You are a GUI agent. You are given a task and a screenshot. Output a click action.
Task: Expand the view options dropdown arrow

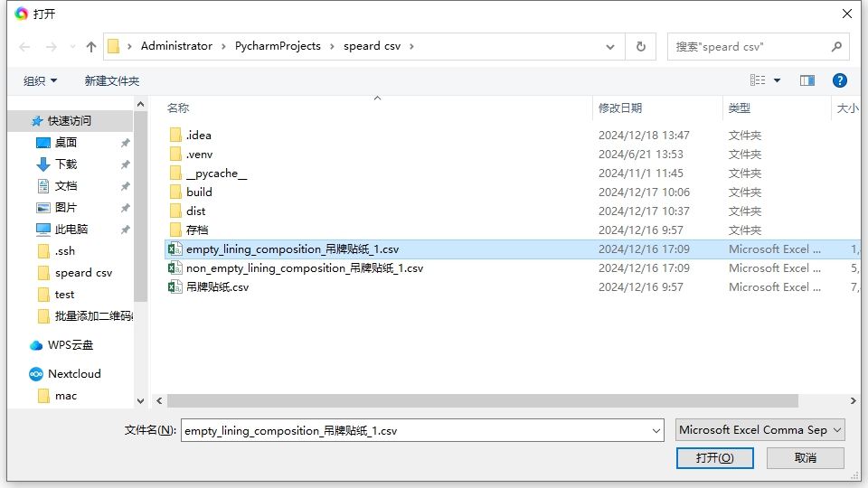tap(778, 80)
